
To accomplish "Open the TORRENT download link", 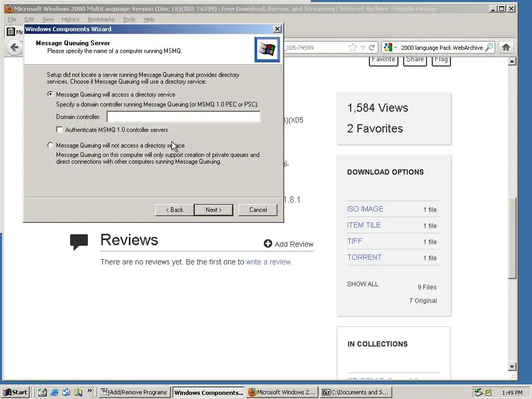I will 364,257.
